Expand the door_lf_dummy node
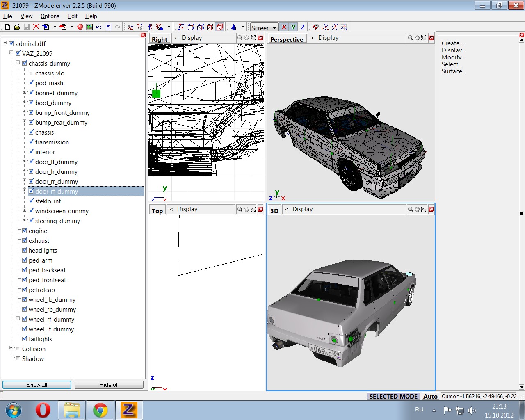Image resolution: width=525 pixels, height=420 pixels. click(x=24, y=161)
